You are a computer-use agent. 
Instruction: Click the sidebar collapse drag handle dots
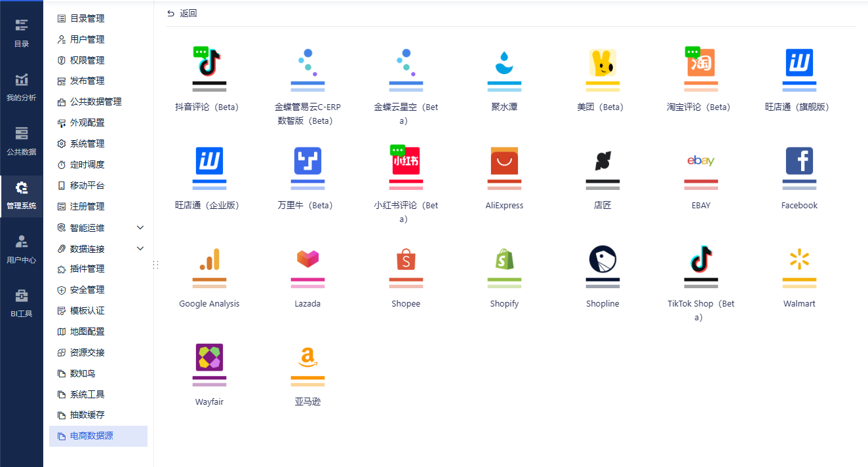coord(156,265)
